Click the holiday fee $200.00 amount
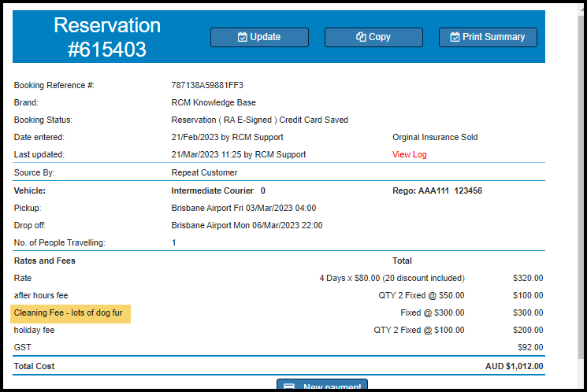The image size is (587, 392). point(527,331)
